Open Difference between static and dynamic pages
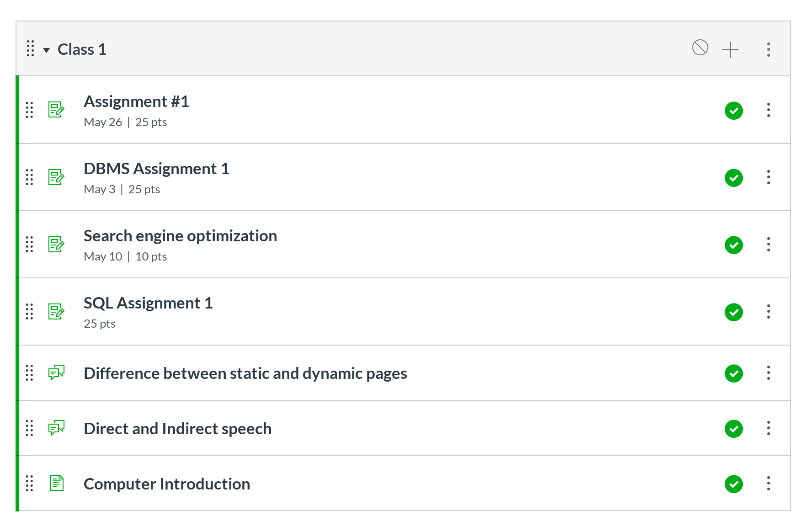Image resolution: width=809 pixels, height=532 pixels. point(245,373)
